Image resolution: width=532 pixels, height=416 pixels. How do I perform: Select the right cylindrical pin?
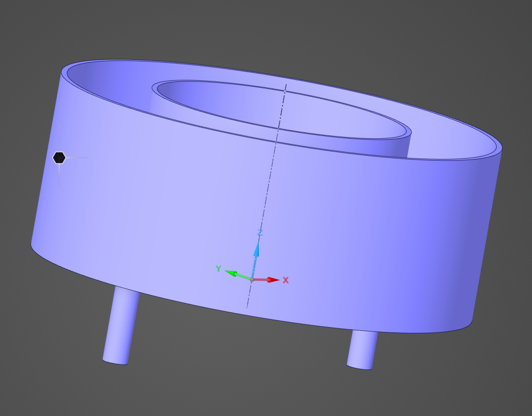click(362, 350)
